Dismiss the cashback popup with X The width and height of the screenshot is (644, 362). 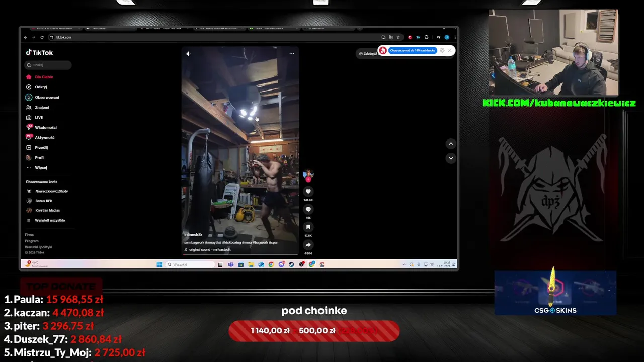(450, 50)
